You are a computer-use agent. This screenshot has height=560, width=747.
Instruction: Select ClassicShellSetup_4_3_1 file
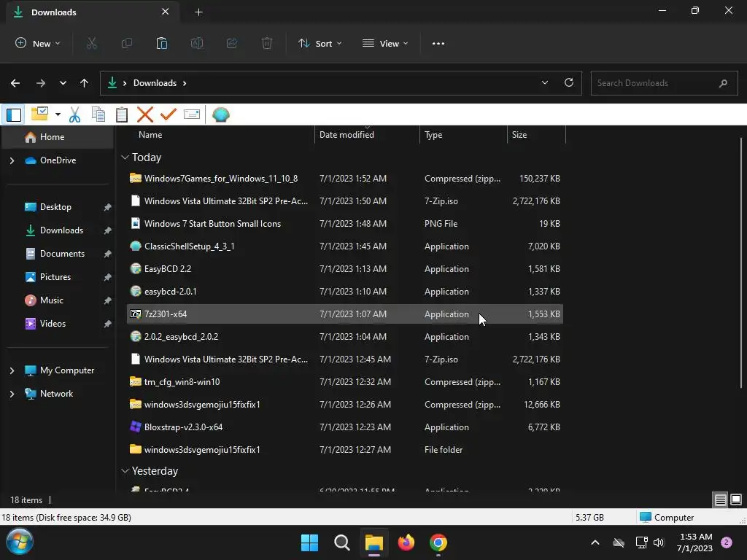(x=345, y=246)
